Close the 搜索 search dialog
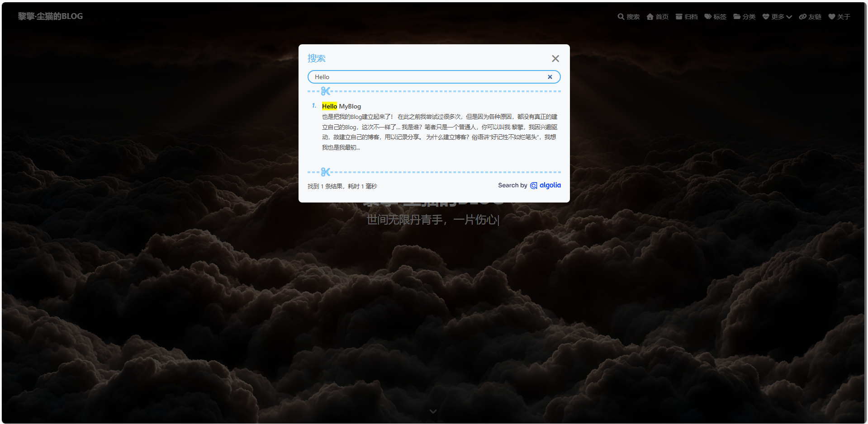Viewport: 868px width, 424px height. point(555,59)
